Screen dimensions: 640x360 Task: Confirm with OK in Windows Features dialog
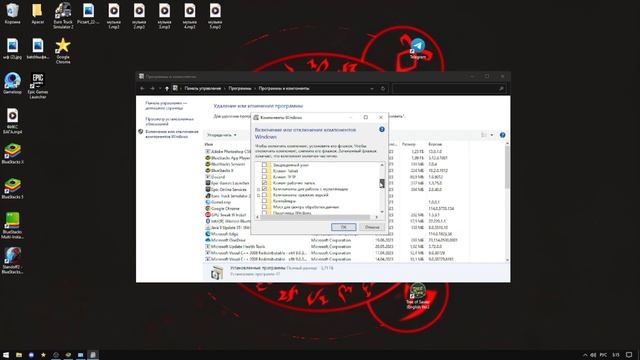(x=343, y=227)
